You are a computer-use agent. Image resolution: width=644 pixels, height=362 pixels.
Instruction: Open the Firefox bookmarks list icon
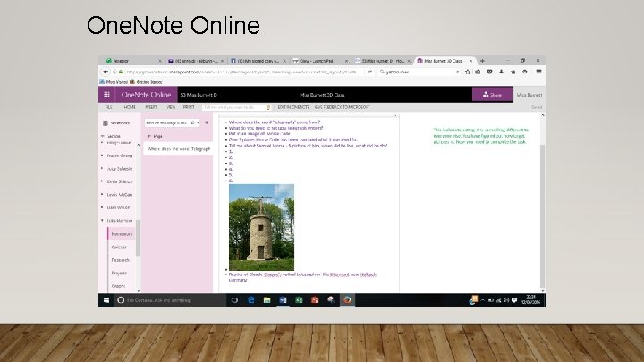[x=478, y=72]
